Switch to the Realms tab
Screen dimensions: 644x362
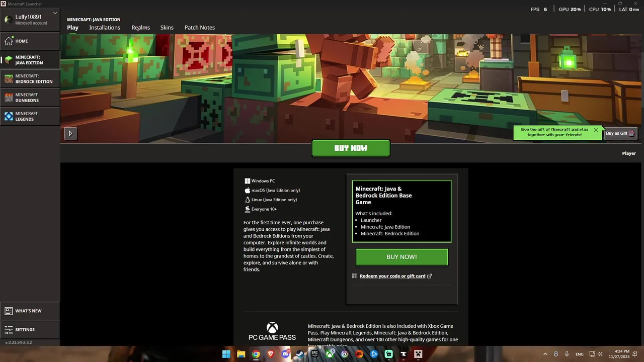[141, 28]
